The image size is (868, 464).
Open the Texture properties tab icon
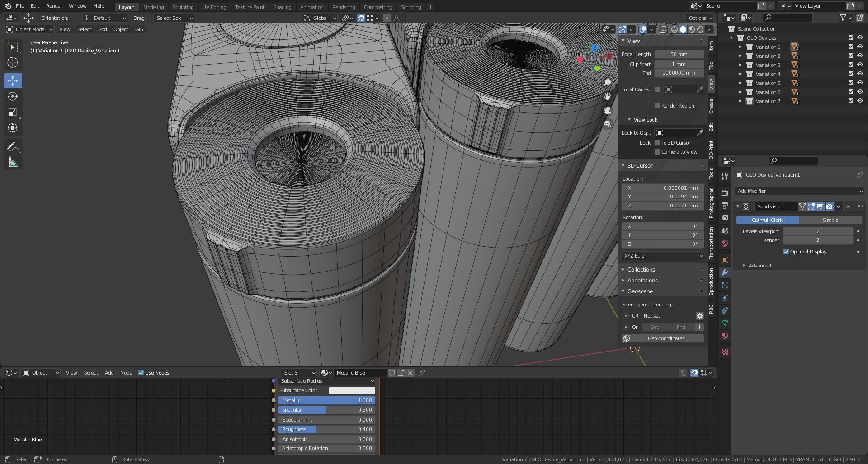[x=725, y=352]
